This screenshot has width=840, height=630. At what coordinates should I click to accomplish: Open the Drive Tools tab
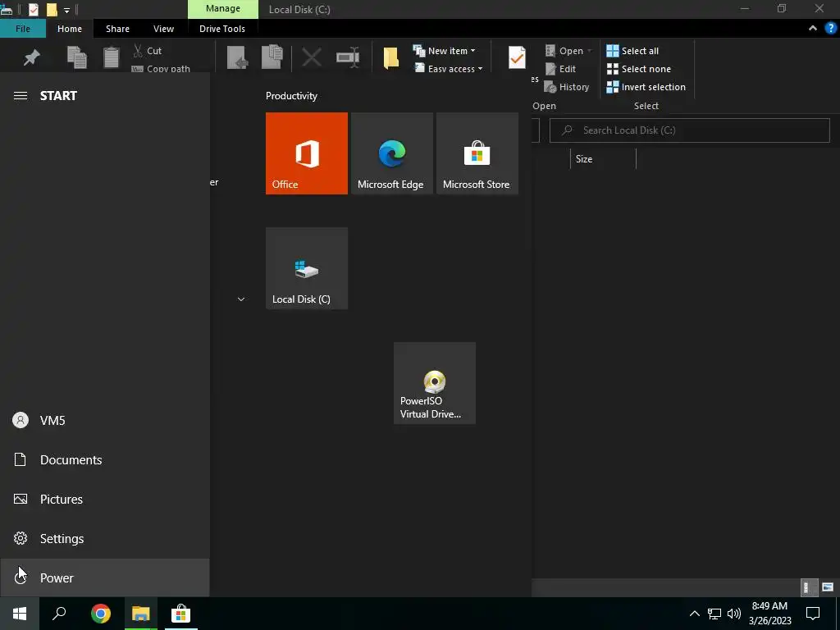tap(221, 29)
